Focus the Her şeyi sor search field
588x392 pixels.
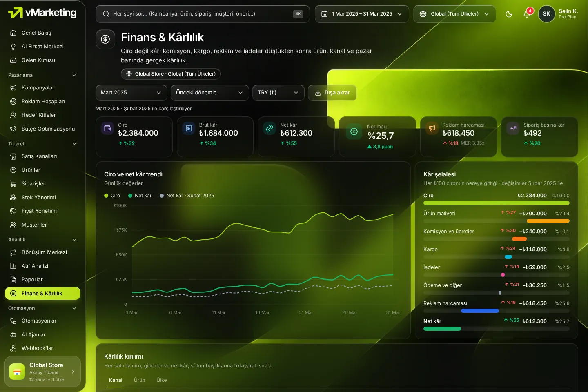coord(203,14)
